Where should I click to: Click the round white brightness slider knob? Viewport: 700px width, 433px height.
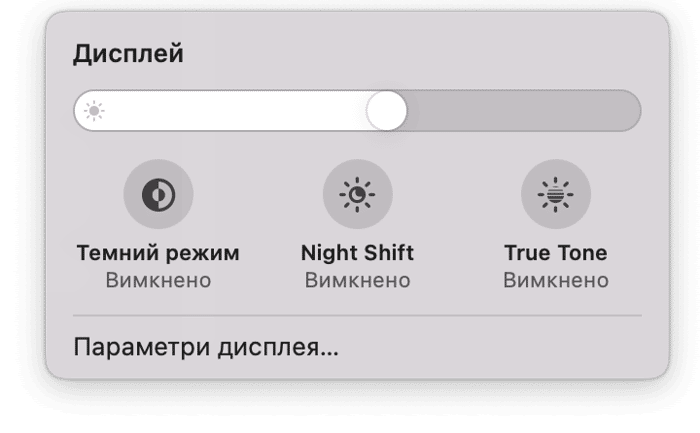[387, 111]
